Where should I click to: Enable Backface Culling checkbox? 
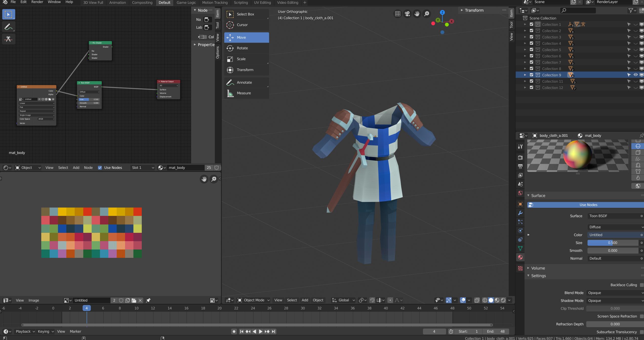[641, 285]
